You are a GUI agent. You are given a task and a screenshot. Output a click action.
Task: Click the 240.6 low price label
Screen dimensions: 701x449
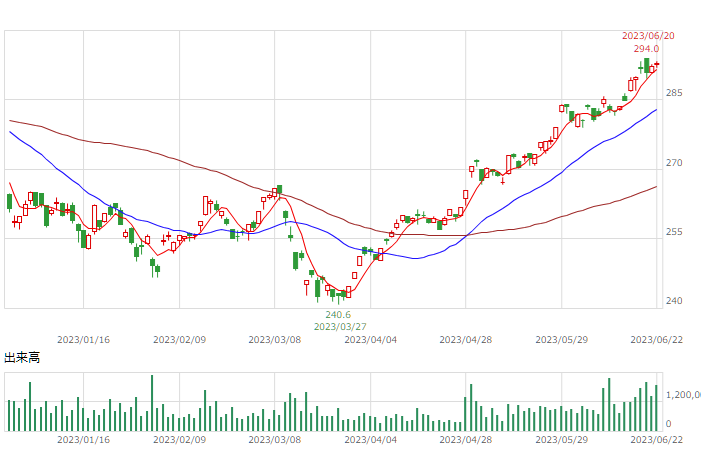(338, 315)
